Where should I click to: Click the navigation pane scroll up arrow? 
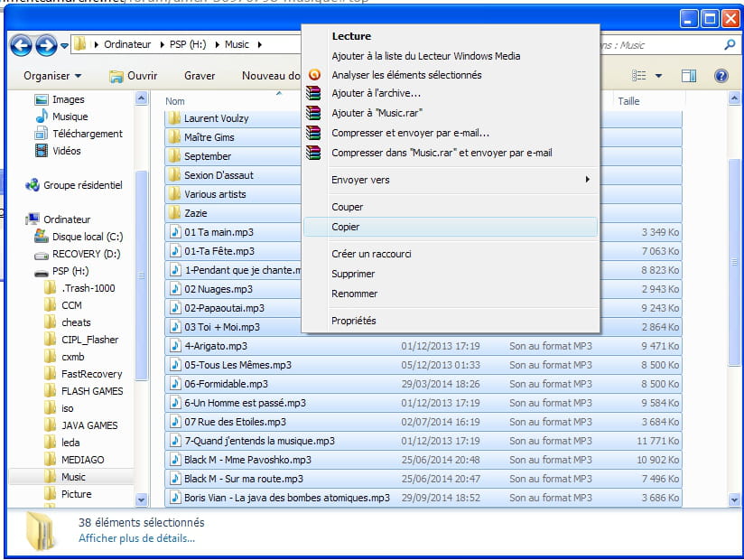[142, 98]
